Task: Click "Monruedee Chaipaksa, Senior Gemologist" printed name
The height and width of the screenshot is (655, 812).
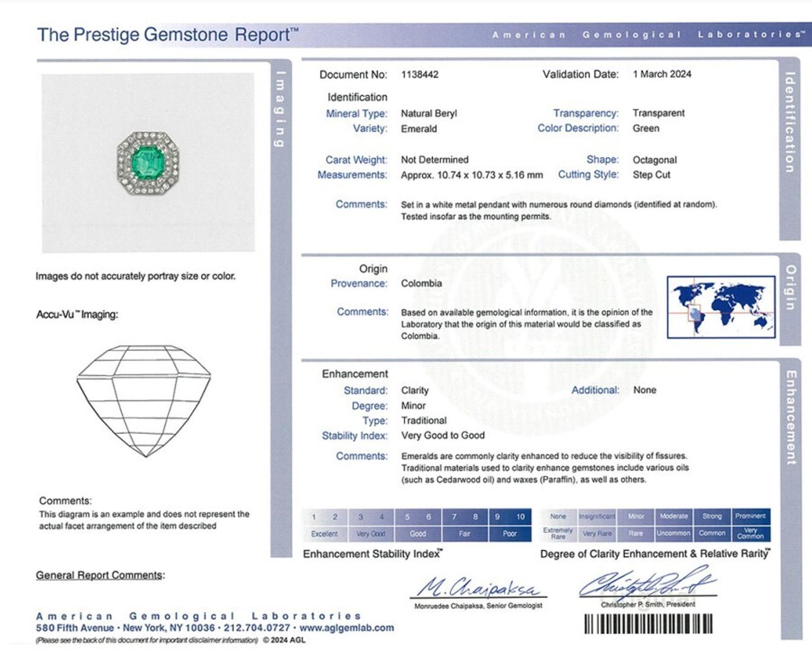Action: [478, 606]
